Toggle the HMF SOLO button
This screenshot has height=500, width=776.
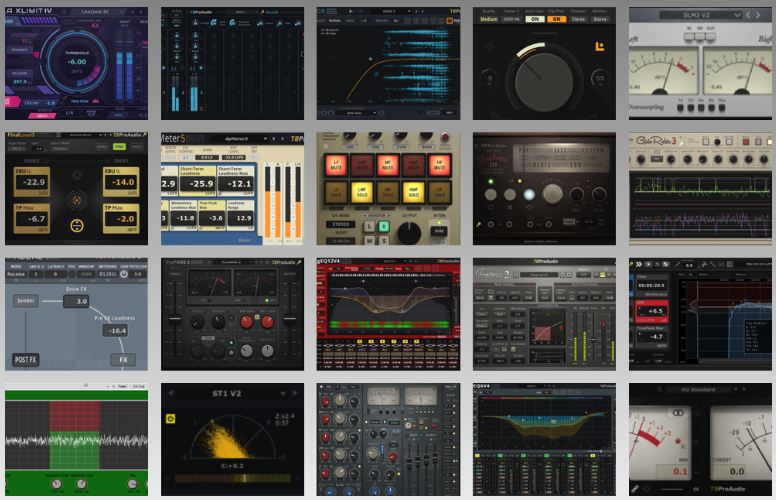pos(413,192)
